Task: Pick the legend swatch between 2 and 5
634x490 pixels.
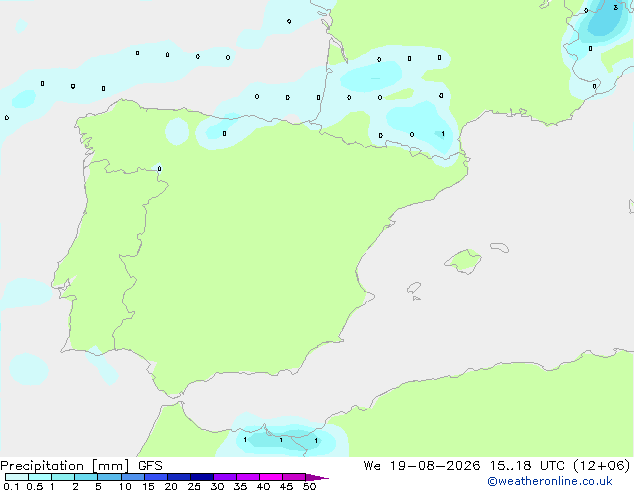Action: click(x=86, y=477)
